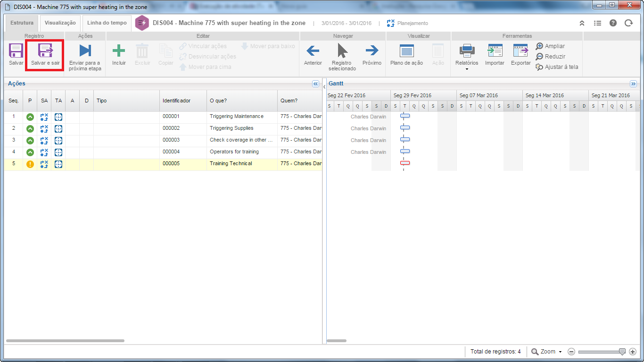Sort by the Identificador column header
644x362 pixels.
tap(183, 101)
